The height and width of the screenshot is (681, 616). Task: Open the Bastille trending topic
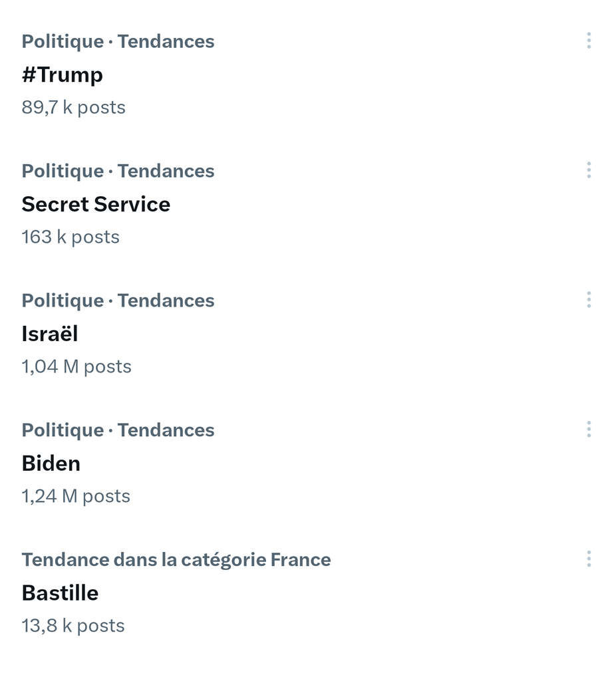click(x=60, y=593)
